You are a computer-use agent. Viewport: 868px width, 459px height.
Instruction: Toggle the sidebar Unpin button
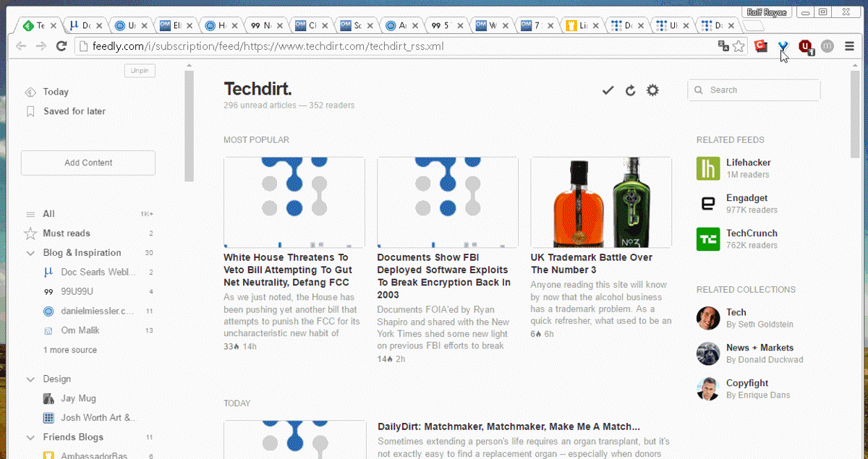139,71
